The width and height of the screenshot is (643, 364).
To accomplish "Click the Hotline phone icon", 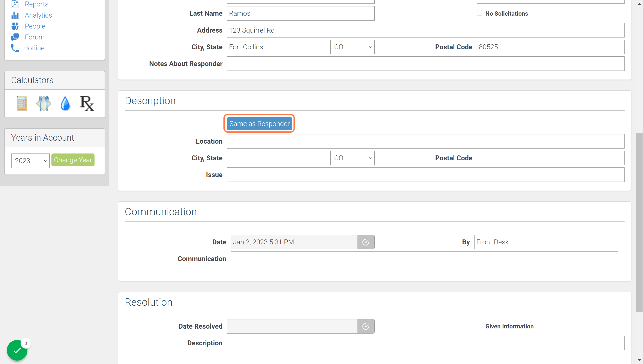I will [x=15, y=48].
